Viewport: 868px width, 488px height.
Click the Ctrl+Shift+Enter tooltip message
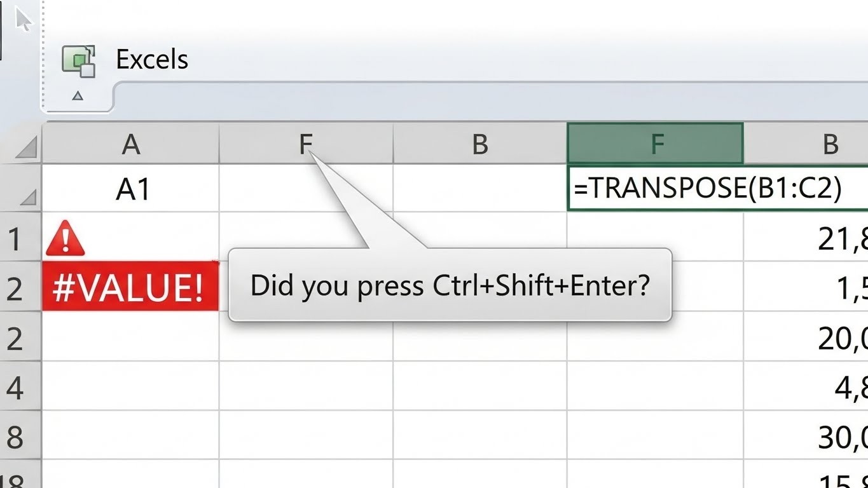(x=450, y=285)
